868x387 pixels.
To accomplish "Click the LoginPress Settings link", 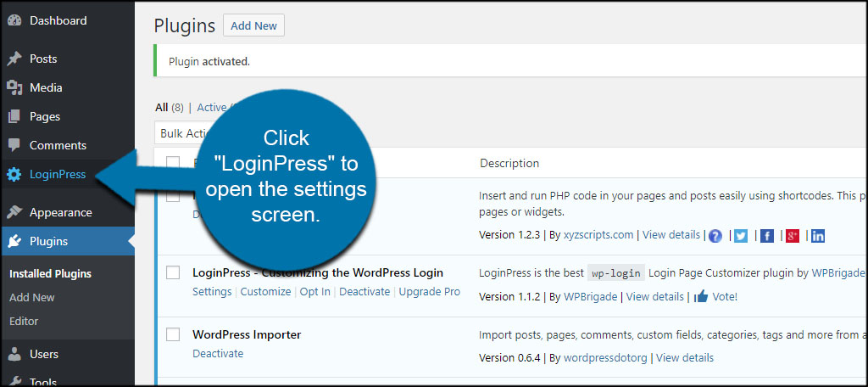I will tap(212, 292).
